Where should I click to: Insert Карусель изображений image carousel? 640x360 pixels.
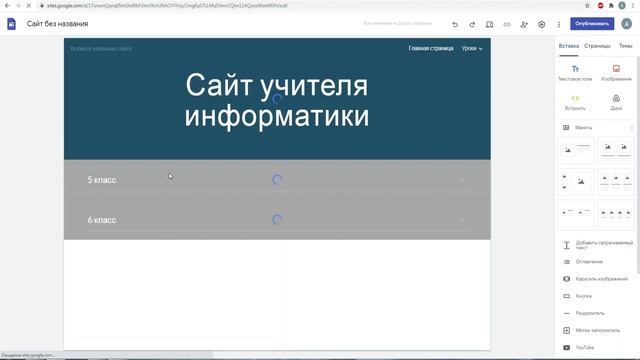[x=595, y=279]
